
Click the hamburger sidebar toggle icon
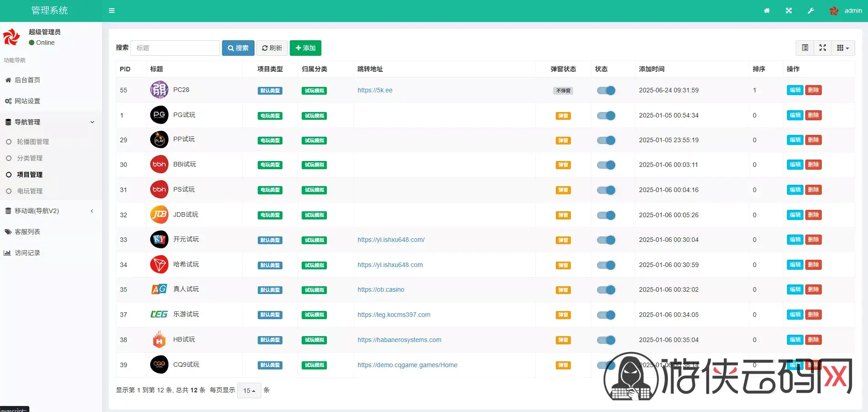(112, 11)
